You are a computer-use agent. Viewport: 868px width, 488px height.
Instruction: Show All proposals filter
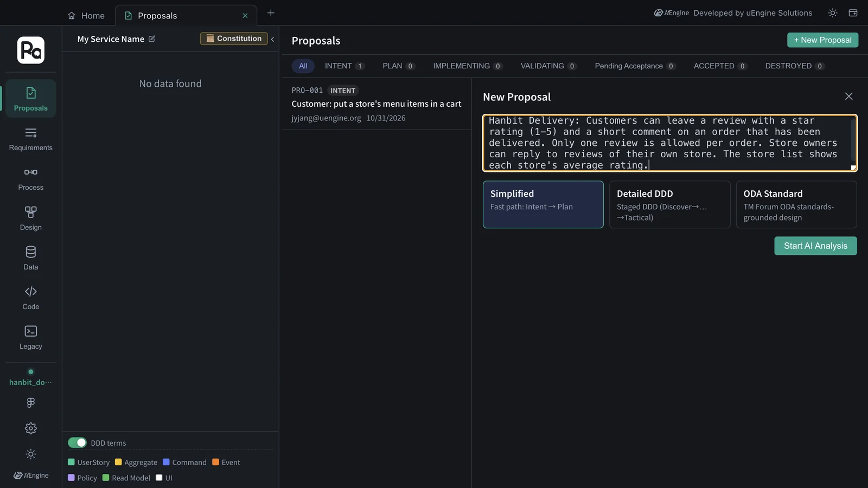pyautogui.click(x=303, y=66)
